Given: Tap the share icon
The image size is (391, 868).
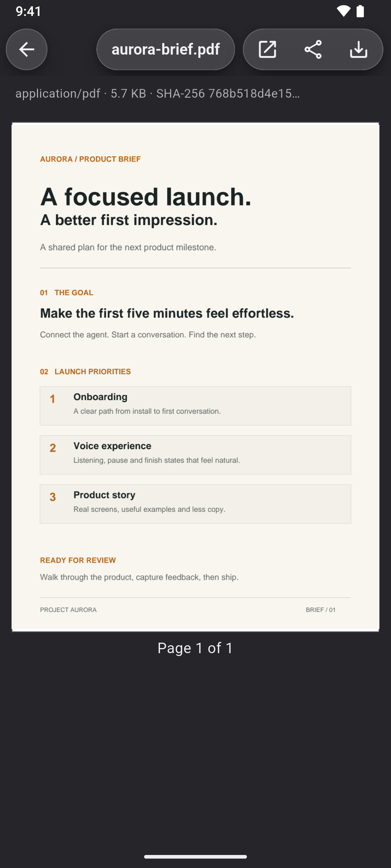Looking at the screenshot, I should (x=313, y=49).
